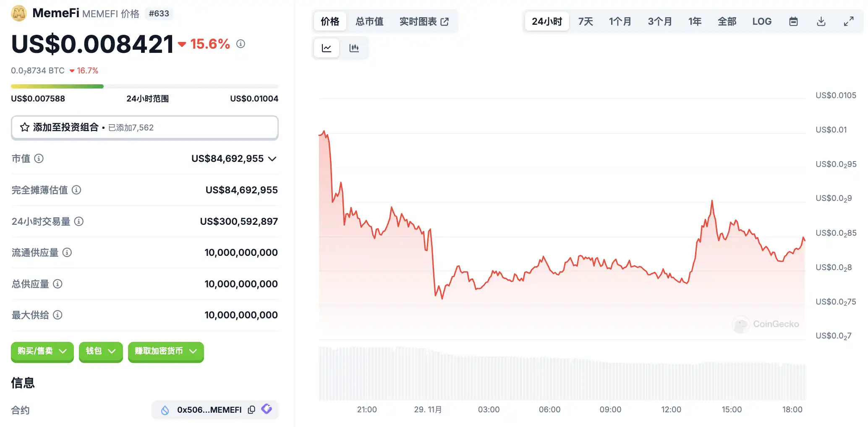This screenshot has width=868, height=427.
Task: Click the 24小时范围 price range bar
Action: (144, 86)
